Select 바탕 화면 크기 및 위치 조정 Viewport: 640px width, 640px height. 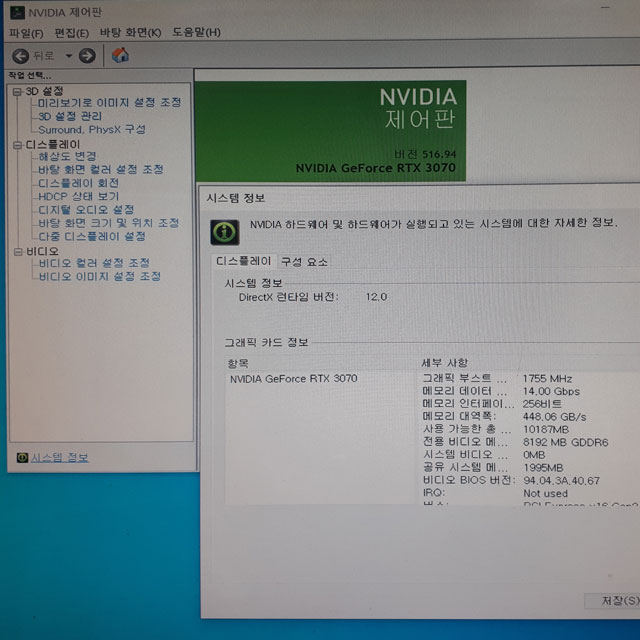click(x=109, y=223)
